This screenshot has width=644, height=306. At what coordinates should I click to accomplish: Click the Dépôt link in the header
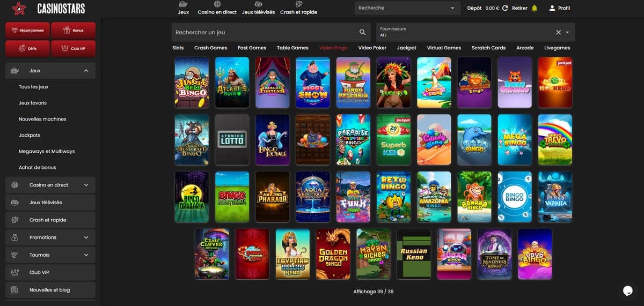[474, 8]
